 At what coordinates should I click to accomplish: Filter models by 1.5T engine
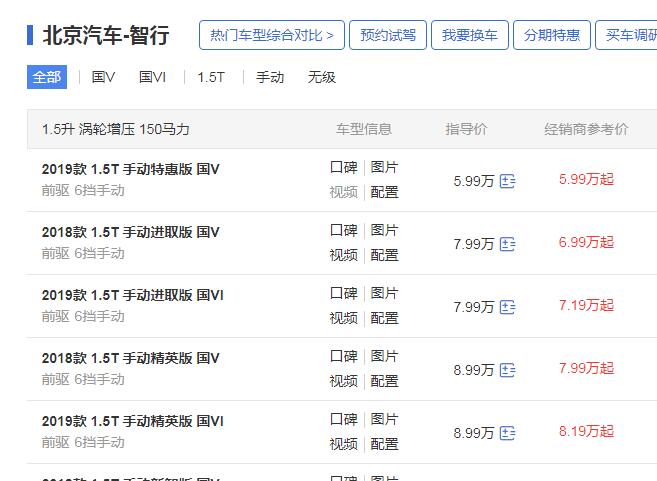(x=211, y=77)
